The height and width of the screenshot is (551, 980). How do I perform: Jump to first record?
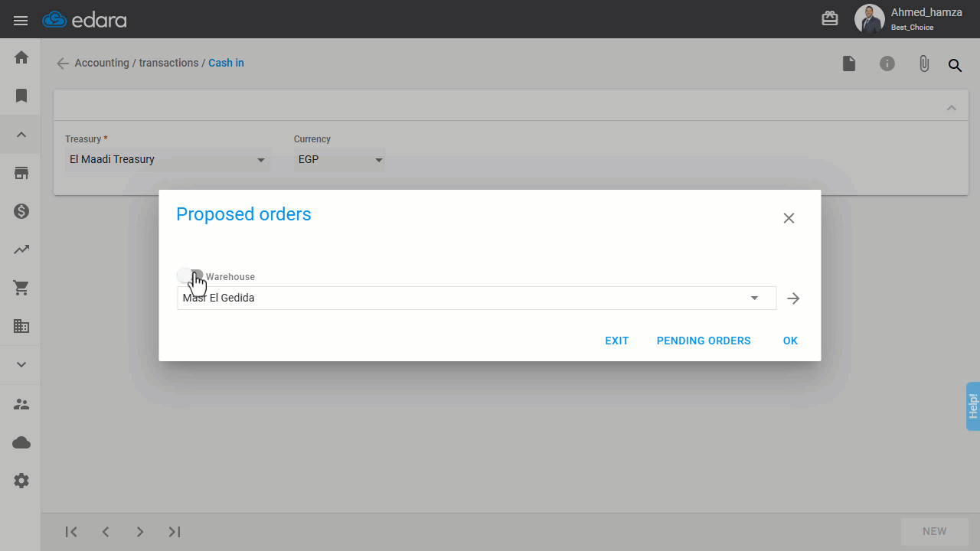coord(71,532)
